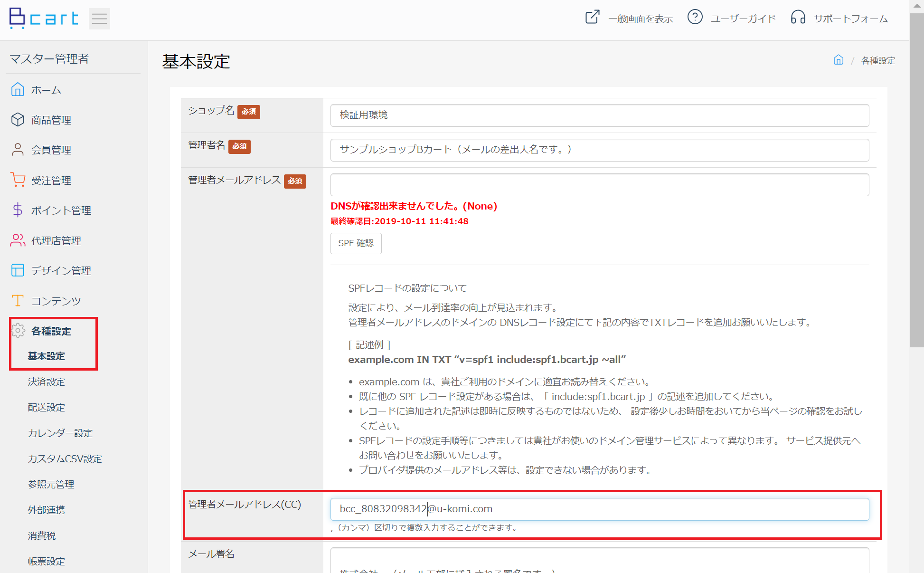Click the question mark user guide icon
This screenshot has height=573, width=924.
[x=695, y=18]
